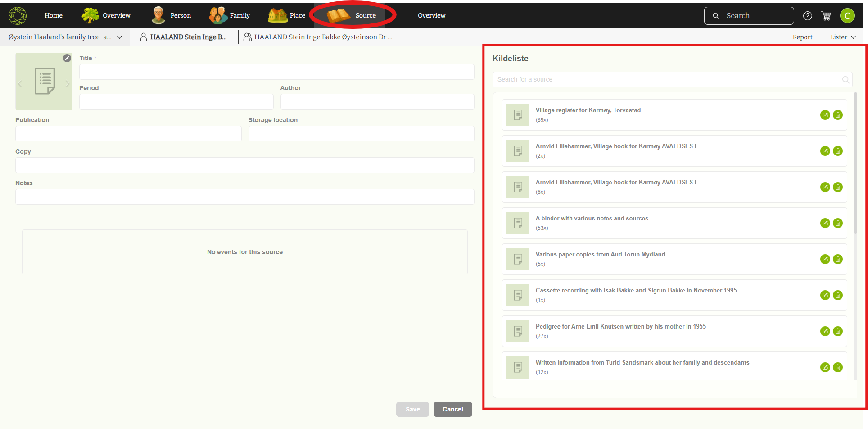Show previous source image with left chevron

pos(20,84)
